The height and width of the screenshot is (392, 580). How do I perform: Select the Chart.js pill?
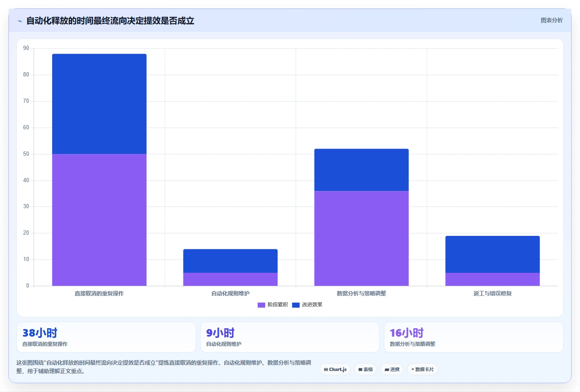coord(335,369)
